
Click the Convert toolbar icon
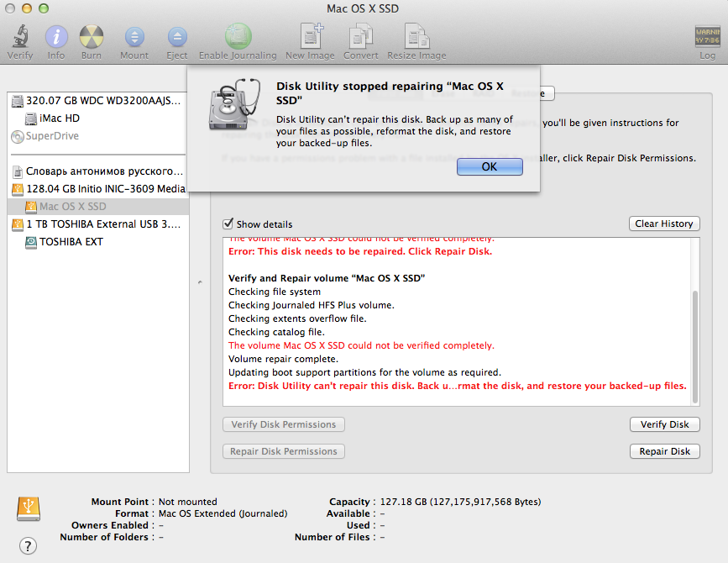[x=361, y=36]
